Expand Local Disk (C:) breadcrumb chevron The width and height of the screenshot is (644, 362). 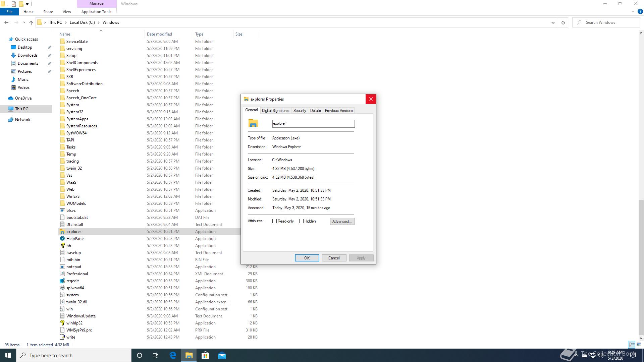pos(99,22)
